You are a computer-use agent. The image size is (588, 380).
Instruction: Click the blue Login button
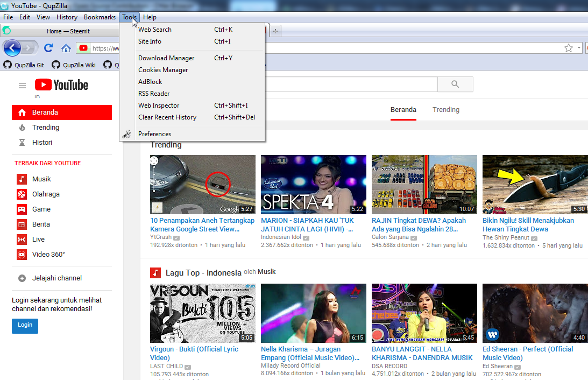pos(25,326)
